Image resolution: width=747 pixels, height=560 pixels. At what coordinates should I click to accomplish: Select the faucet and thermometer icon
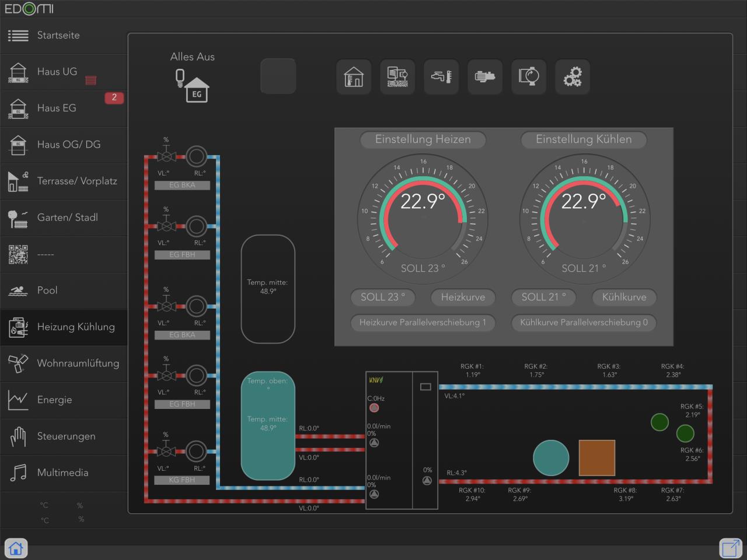pyautogui.click(x=441, y=76)
